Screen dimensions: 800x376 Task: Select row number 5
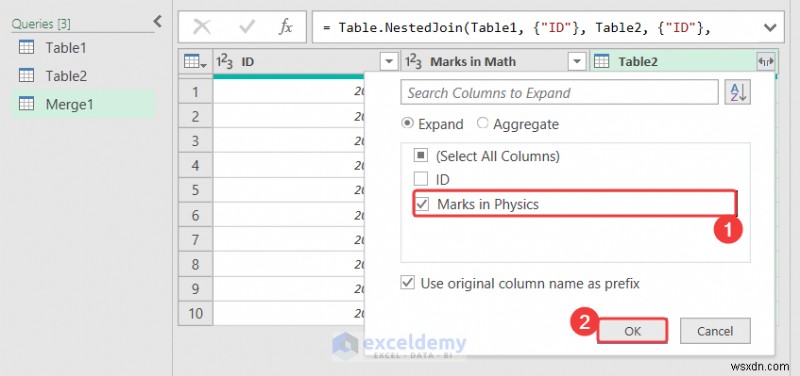pos(195,190)
